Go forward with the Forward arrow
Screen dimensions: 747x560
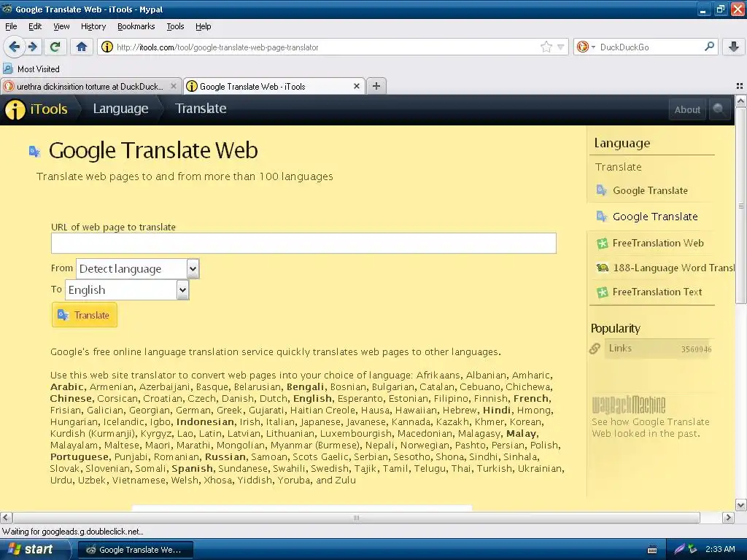coord(32,47)
